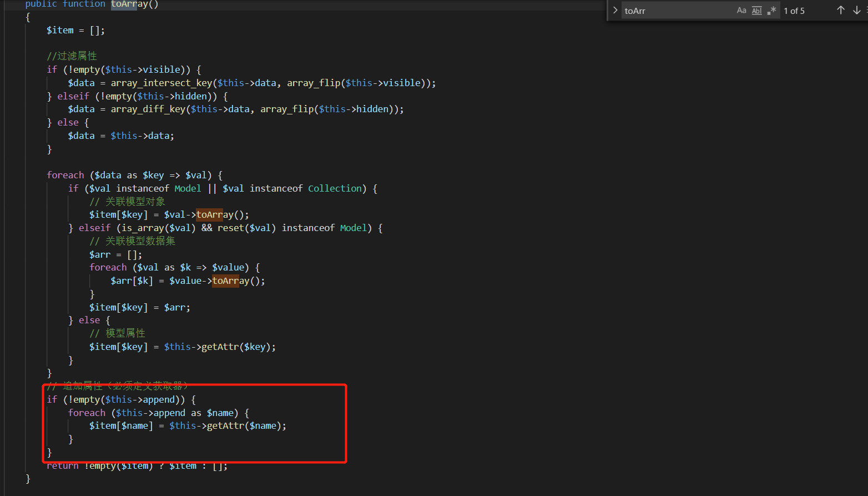Click toArray in the $arr[$k] = $value line
Viewport: 868px width, 496px height.
tap(231, 281)
